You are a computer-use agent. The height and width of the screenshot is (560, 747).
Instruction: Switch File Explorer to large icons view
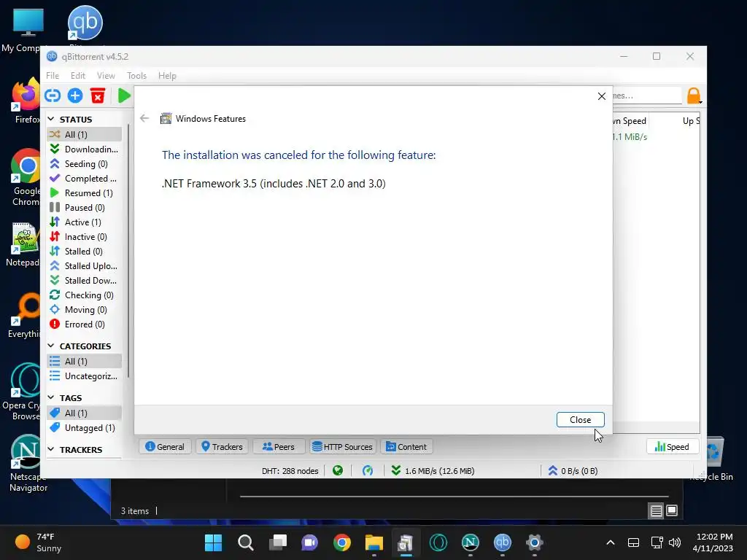[672, 511]
